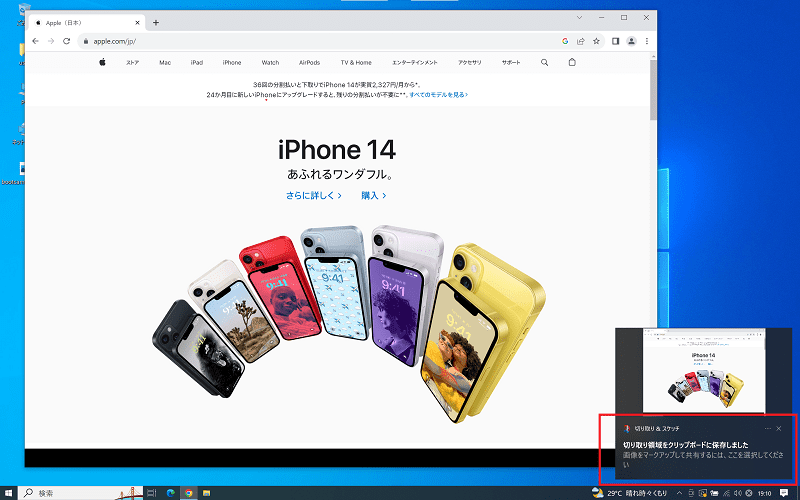Click the 19:10 clock on the taskbar
The height and width of the screenshot is (500, 800).
[x=764, y=493]
